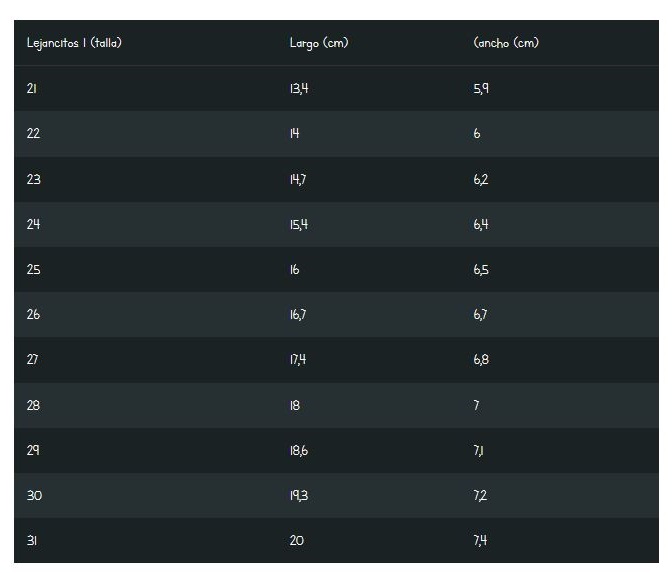The height and width of the screenshot is (573, 672).
Task: Select size 21 in the talla column
Action: pos(32,89)
